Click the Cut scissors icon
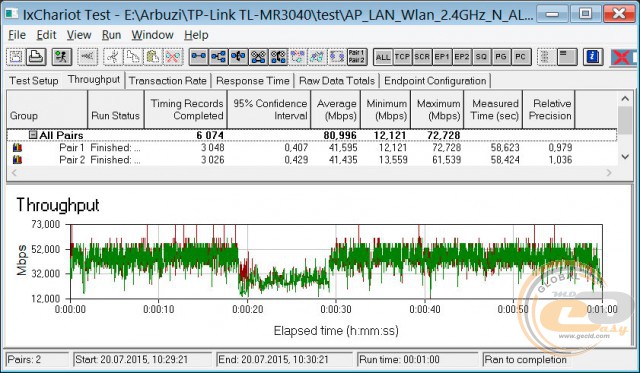 click(113, 57)
